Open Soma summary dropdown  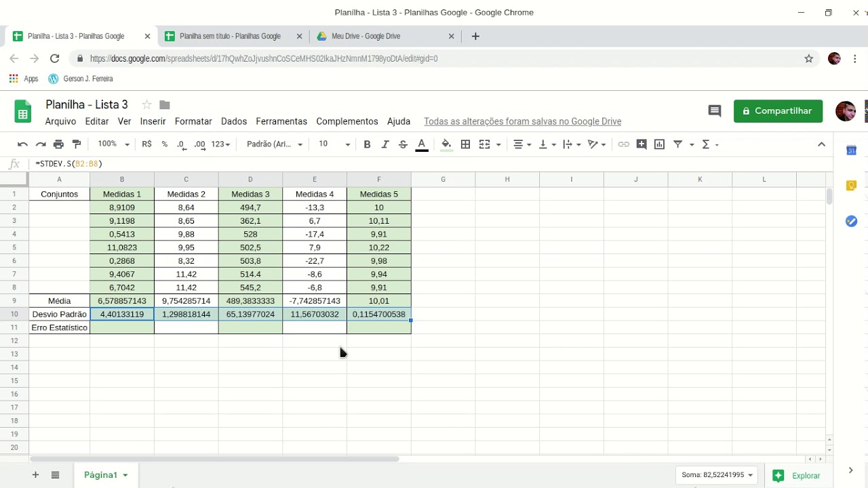tap(717, 475)
